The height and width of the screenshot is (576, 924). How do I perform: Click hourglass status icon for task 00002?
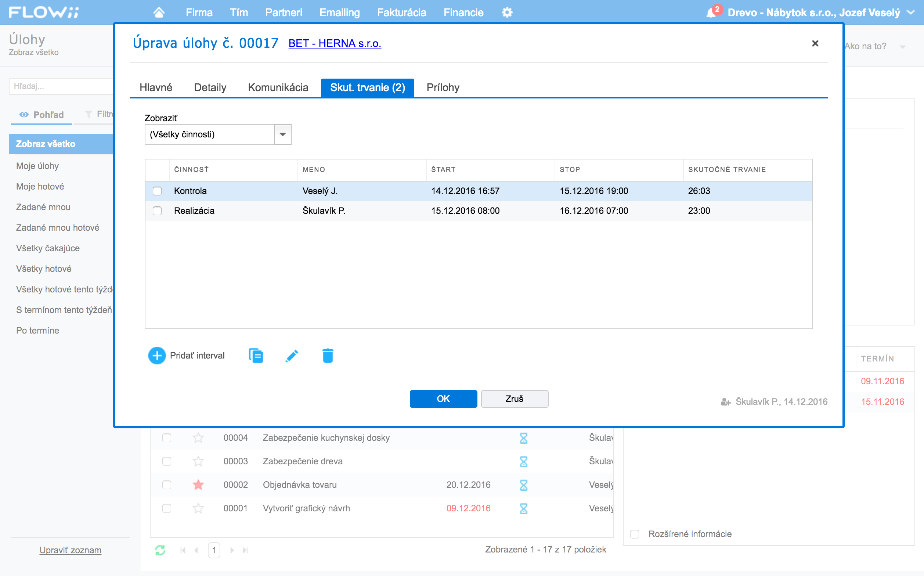pos(524,485)
